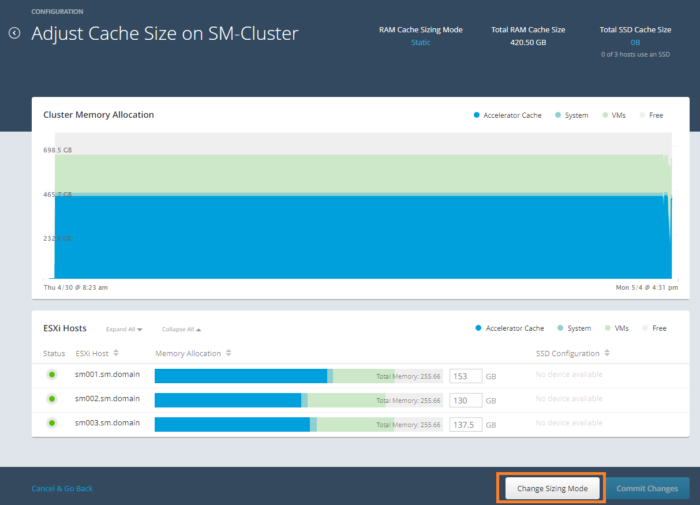
Task: Sort by SSD Configuration column
Action: 573,353
